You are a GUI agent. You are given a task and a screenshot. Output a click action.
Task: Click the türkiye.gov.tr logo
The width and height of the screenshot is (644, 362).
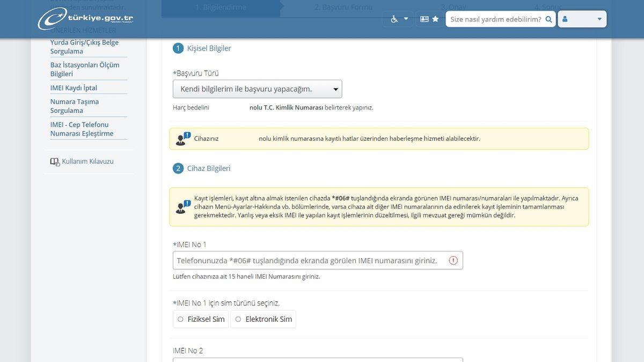click(x=85, y=19)
